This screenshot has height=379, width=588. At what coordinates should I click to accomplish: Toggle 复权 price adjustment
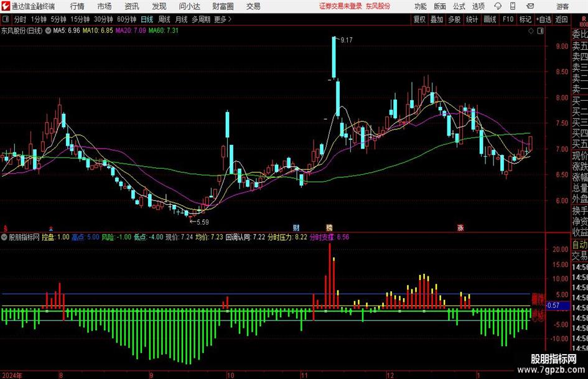pos(419,19)
